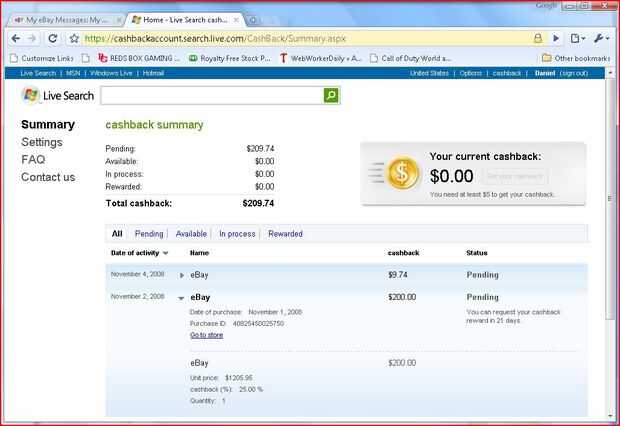Viewport: 620px width, 426px height.
Task: Close the My eBay Messages tab
Action: [x=119, y=20]
